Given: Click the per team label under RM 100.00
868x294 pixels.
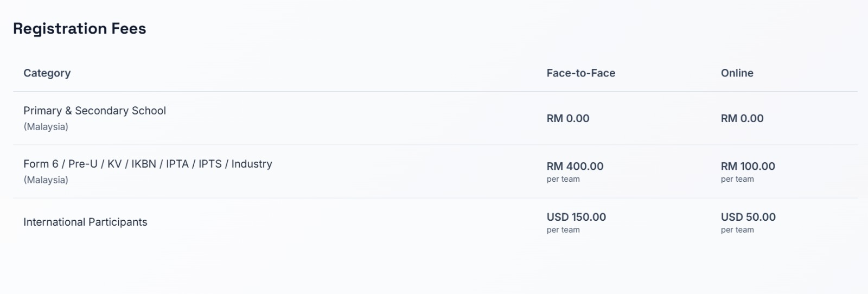Looking at the screenshot, I should click(x=737, y=179).
